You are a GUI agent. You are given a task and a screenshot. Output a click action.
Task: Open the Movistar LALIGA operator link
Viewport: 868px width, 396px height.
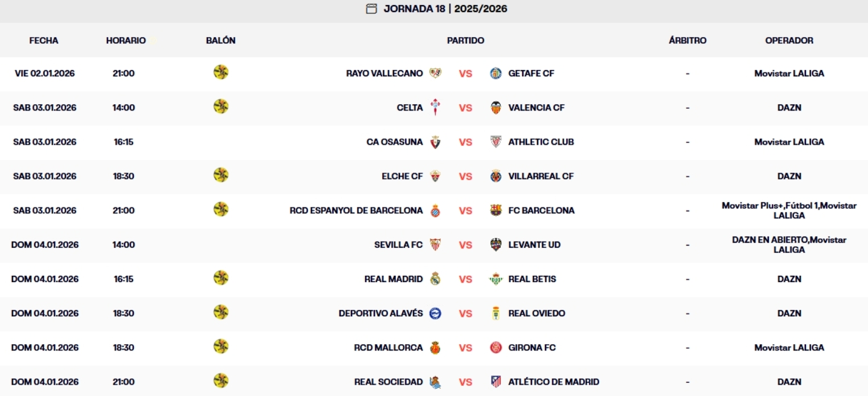(x=791, y=73)
